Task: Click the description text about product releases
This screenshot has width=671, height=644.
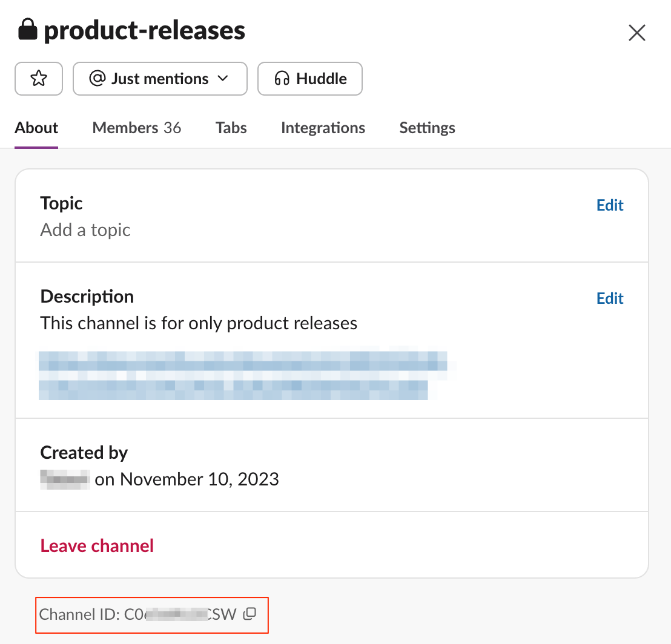Action: tap(199, 323)
